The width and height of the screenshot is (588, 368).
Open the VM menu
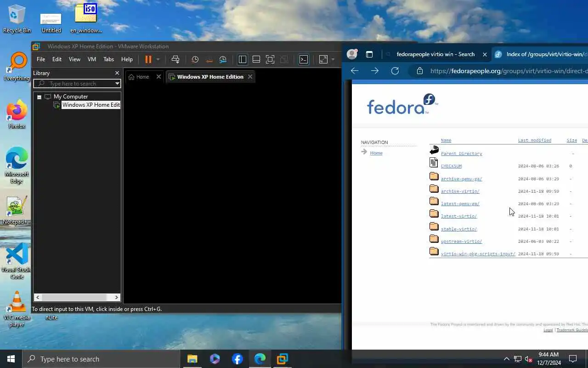point(92,59)
